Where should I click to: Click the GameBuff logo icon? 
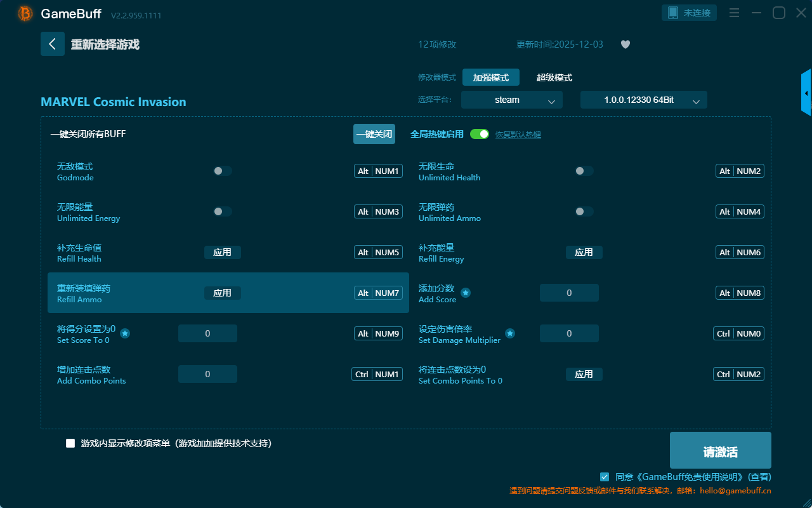click(x=25, y=13)
